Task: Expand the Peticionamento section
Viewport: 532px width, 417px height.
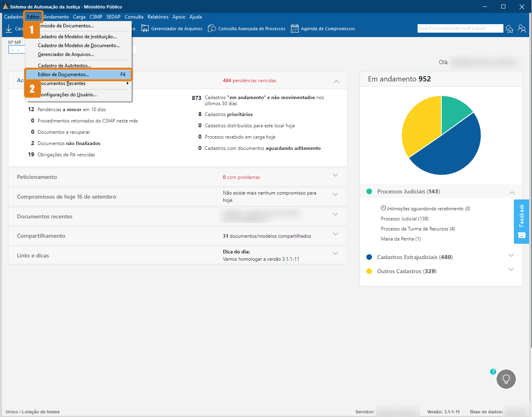Action: (335, 175)
